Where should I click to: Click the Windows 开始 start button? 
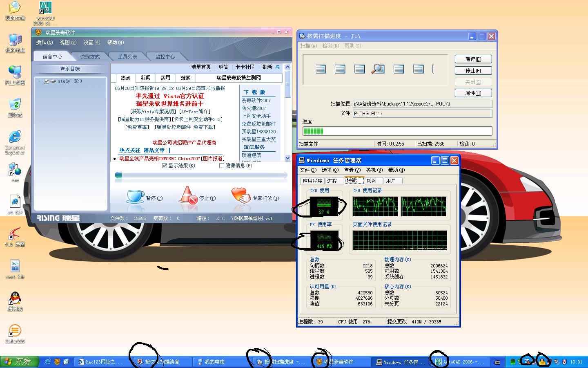[19, 361]
